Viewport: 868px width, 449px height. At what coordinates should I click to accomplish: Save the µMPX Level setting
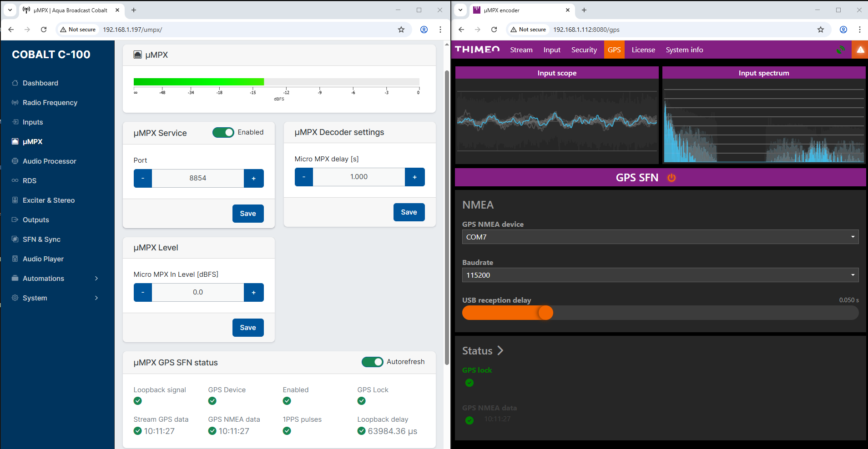(247, 328)
